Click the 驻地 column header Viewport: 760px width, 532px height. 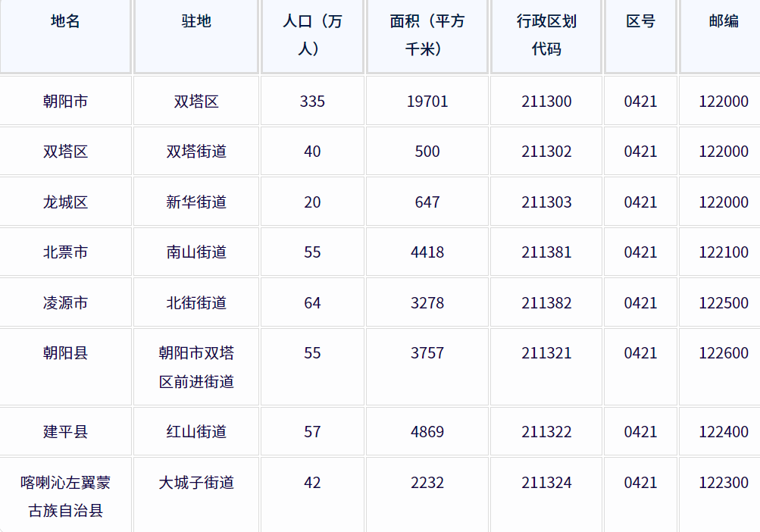196,36
